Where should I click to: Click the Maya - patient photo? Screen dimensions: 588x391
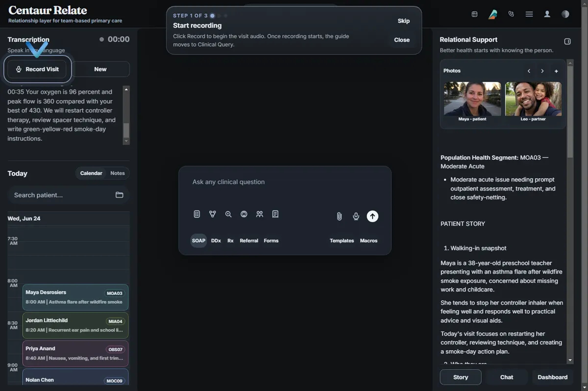coord(472,99)
